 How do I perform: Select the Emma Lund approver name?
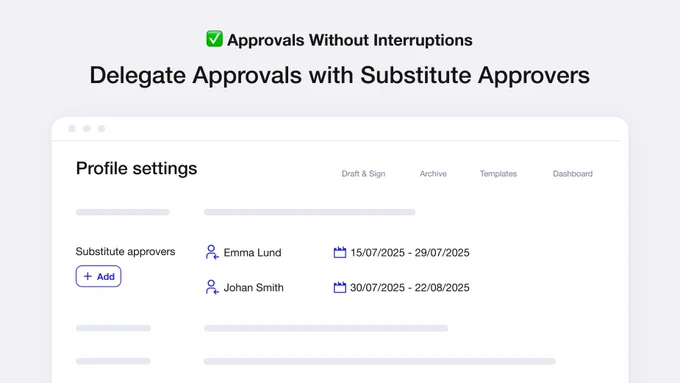[x=252, y=252]
